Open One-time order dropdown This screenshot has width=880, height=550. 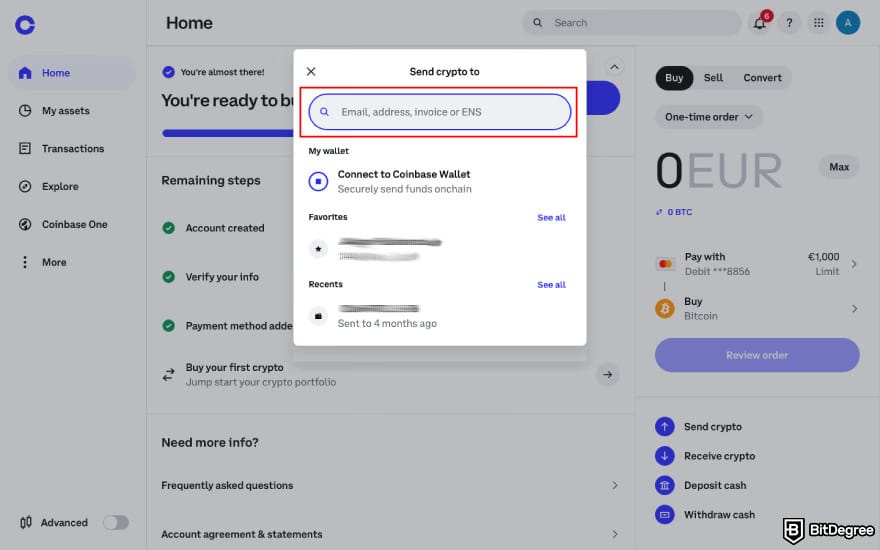click(x=708, y=117)
